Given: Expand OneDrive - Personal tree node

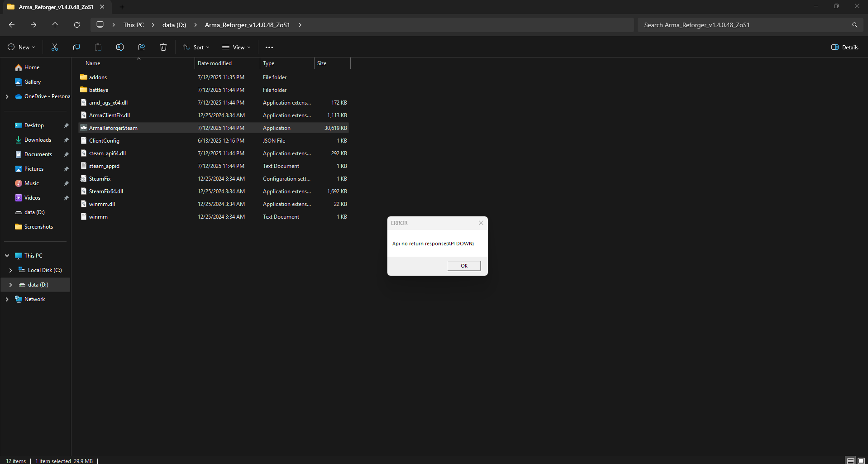Looking at the screenshot, I should pyautogui.click(x=7, y=96).
